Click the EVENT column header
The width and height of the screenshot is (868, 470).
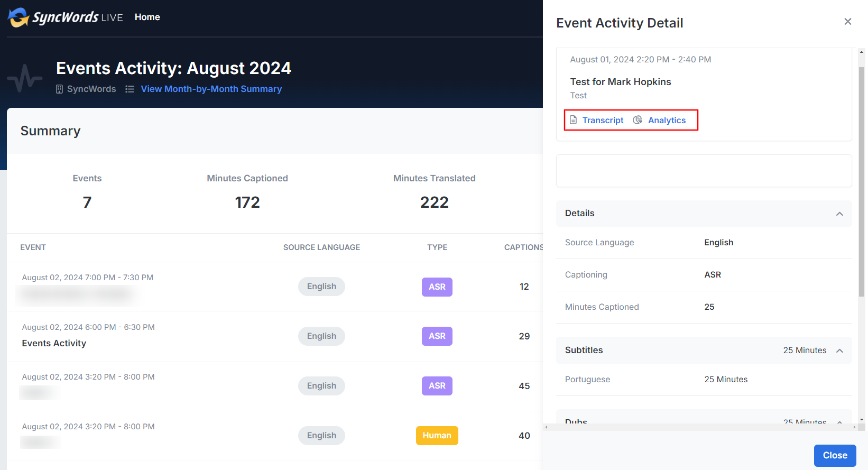[x=33, y=247]
